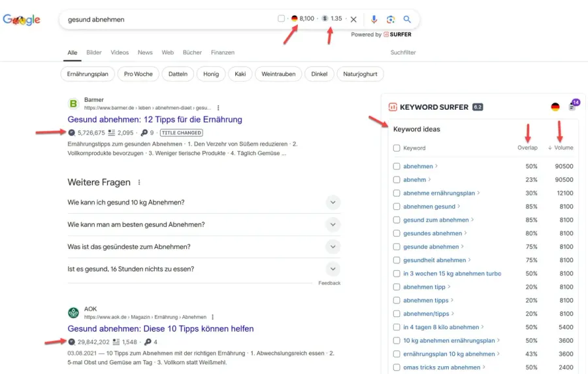Click traffic icon beside 5,726,675

point(72,133)
